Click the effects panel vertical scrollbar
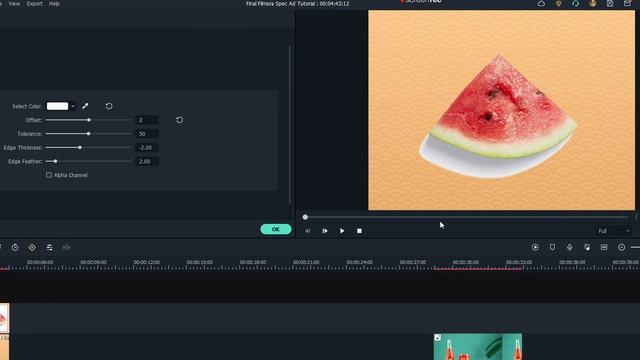 (x=290, y=124)
